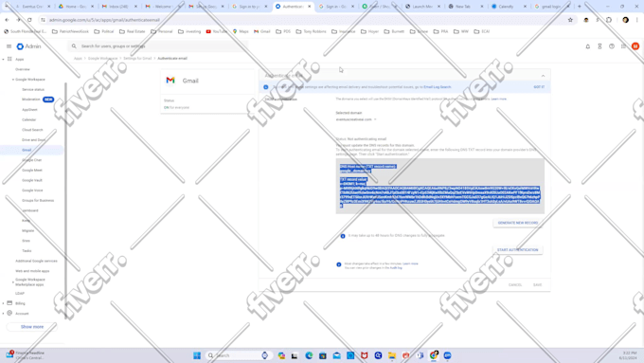
Task: Open the tasks hourglass icon
Action: (x=599, y=46)
